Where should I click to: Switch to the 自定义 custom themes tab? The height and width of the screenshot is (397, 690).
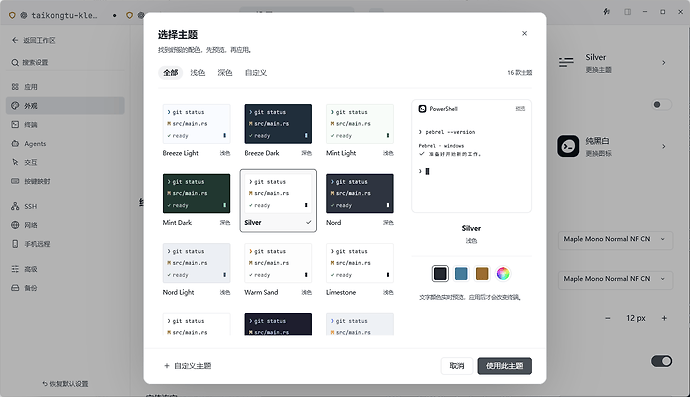pos(256,73)
